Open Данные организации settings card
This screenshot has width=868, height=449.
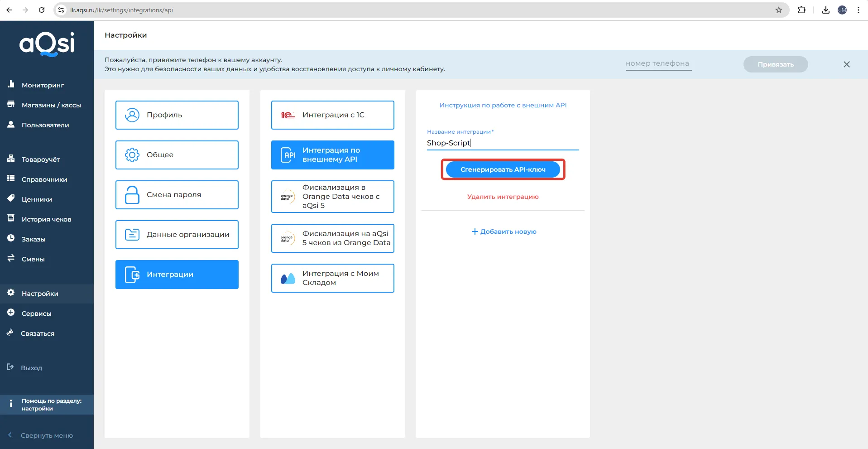177,235
